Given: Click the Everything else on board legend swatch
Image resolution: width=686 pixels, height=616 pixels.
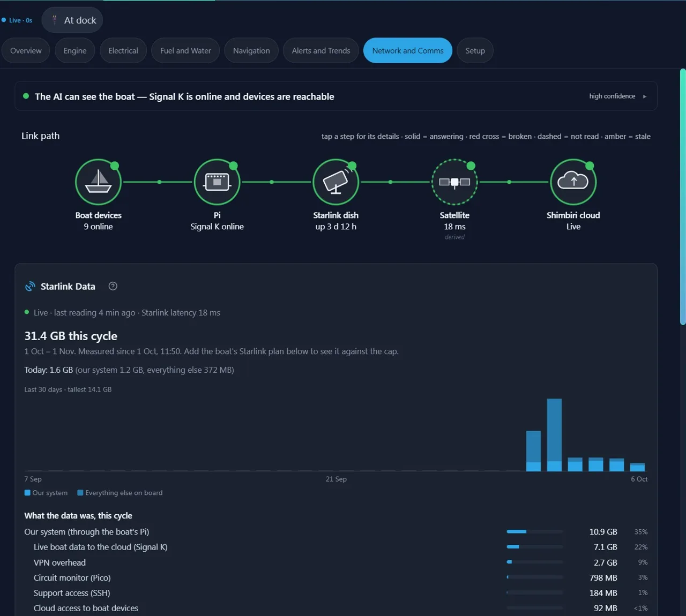Looking at the screenshot, I should (x=80, y=493).
